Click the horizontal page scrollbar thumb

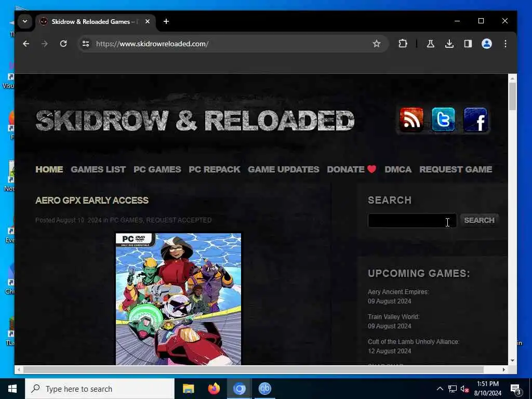pos(254,369)
